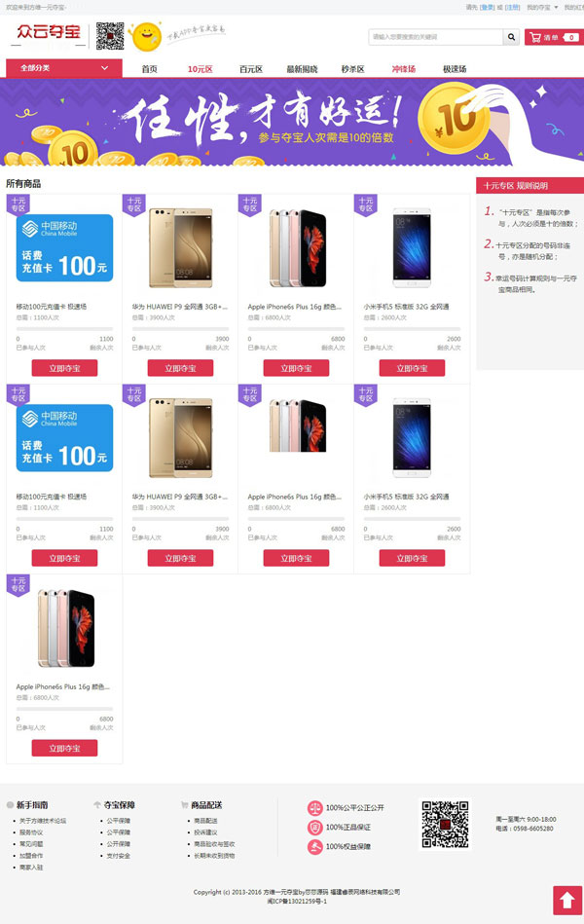The width and height of the screenshot is (584, 924).
Task: Expand the 全部分类 category dropdown
Action: tap(63, 68)
